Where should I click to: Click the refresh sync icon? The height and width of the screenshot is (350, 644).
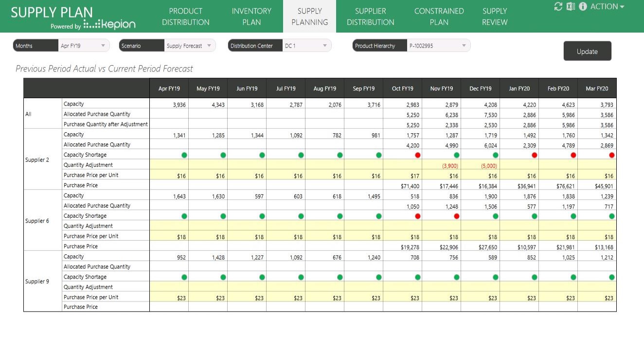[x=558, y=6]
